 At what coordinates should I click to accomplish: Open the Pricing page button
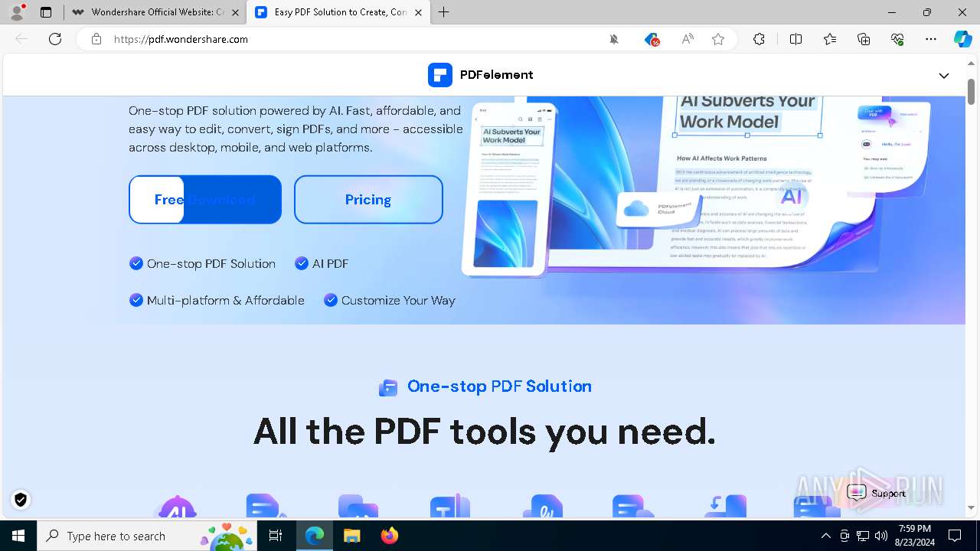368,200
